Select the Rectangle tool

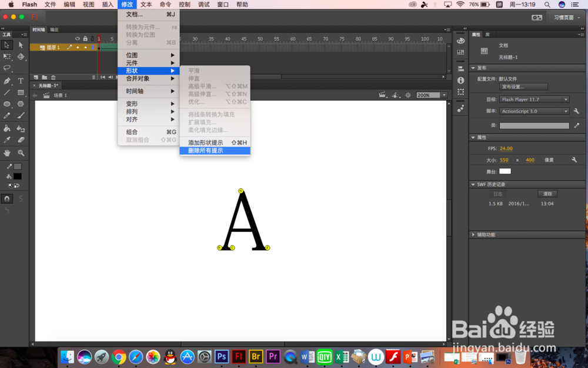coord(21,92)
